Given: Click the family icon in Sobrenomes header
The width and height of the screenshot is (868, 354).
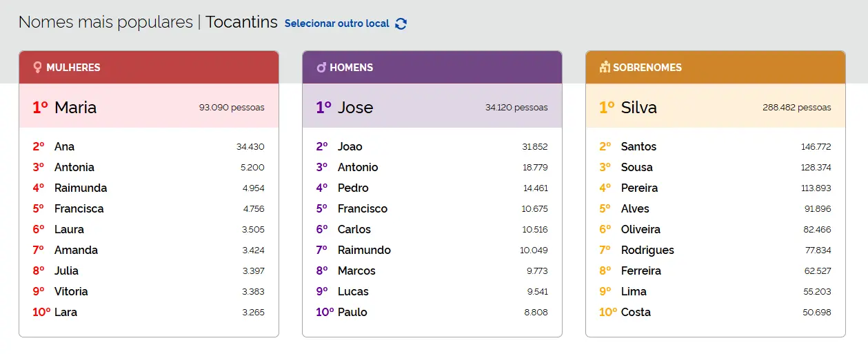Looking at the screenshot, I should point(605,68).
